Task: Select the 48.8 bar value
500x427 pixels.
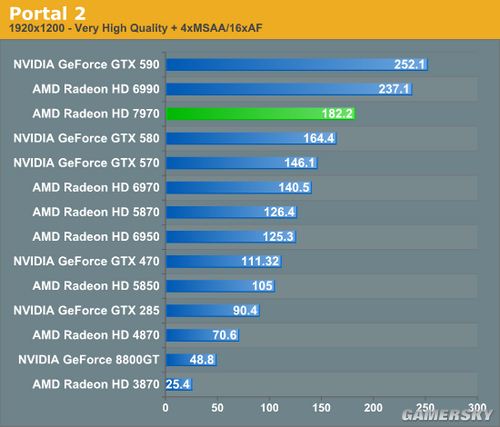Action: coord(202,360)
